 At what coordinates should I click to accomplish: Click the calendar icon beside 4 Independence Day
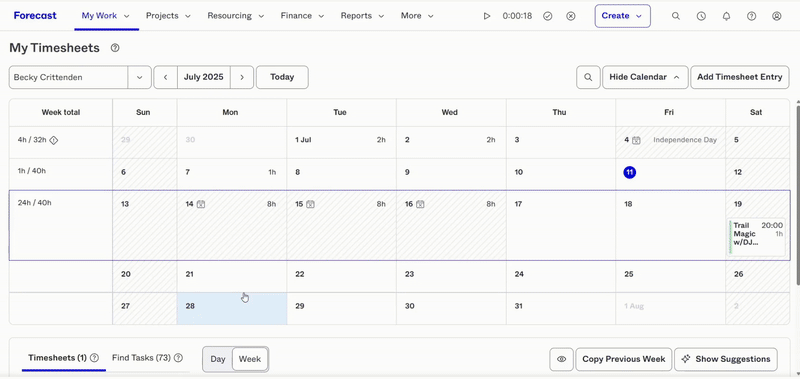point(636,140)
